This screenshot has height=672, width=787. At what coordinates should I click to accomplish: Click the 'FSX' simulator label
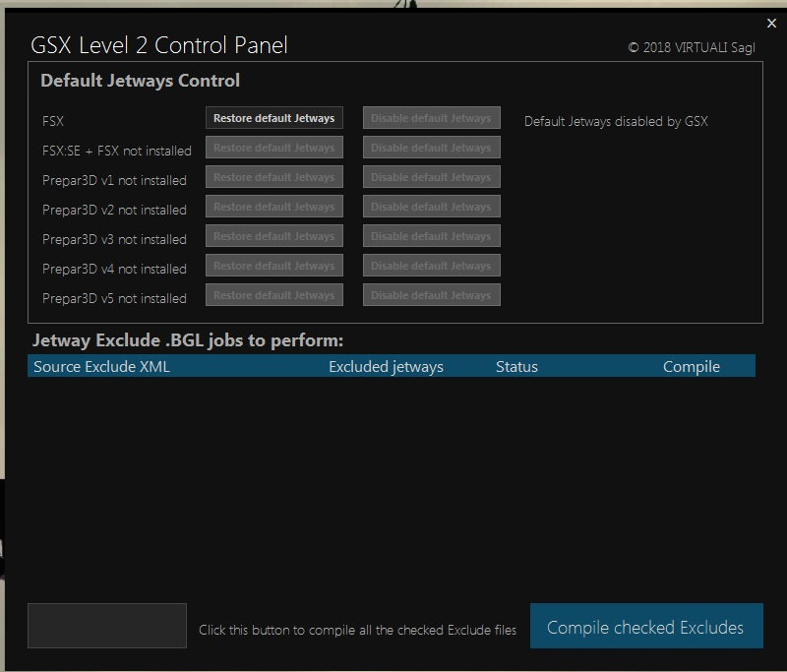[53, 121]
